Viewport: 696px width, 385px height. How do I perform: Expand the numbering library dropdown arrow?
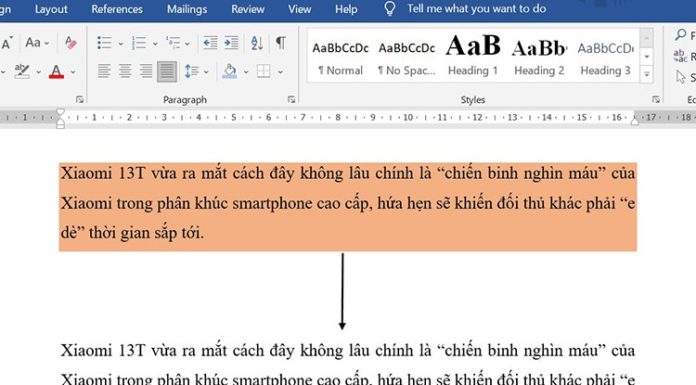point(155,44)
